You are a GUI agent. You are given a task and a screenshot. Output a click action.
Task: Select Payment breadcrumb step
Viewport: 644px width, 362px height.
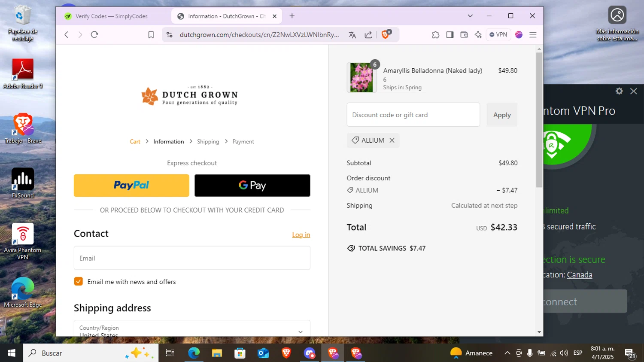(x=243, y=142)
